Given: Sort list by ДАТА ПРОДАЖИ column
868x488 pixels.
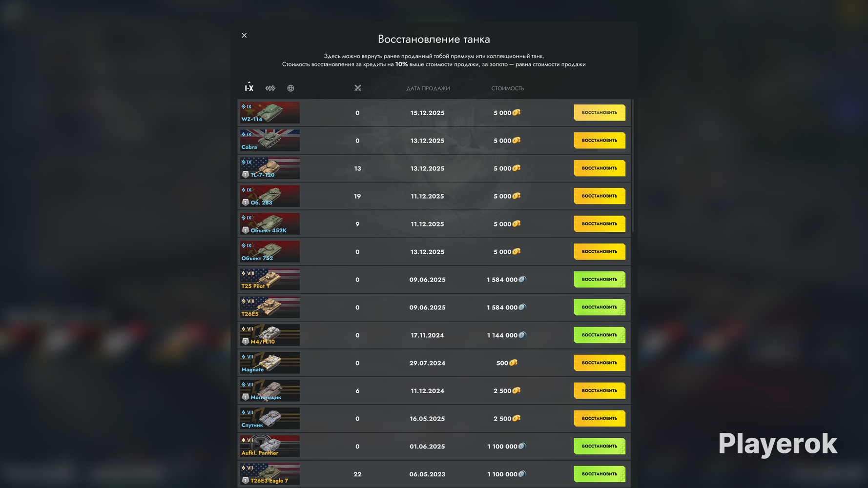Looking at the screenshot, I should (428, 88).
